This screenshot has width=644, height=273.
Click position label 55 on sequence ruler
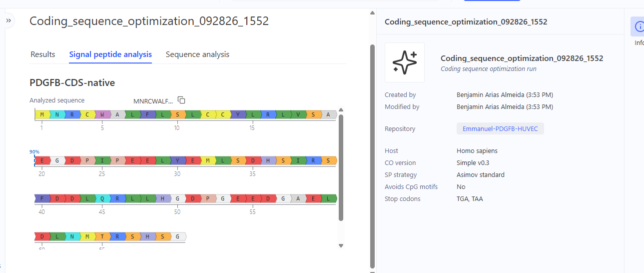[x=252, y=212]
